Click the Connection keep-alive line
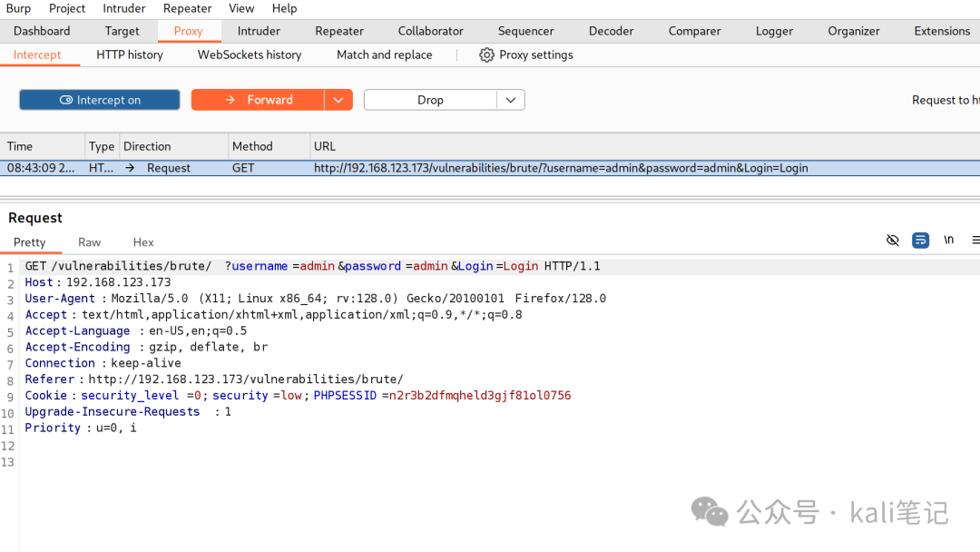Viewport: 980px width, 552px height. pyautogui.click(x=103, y=363)
